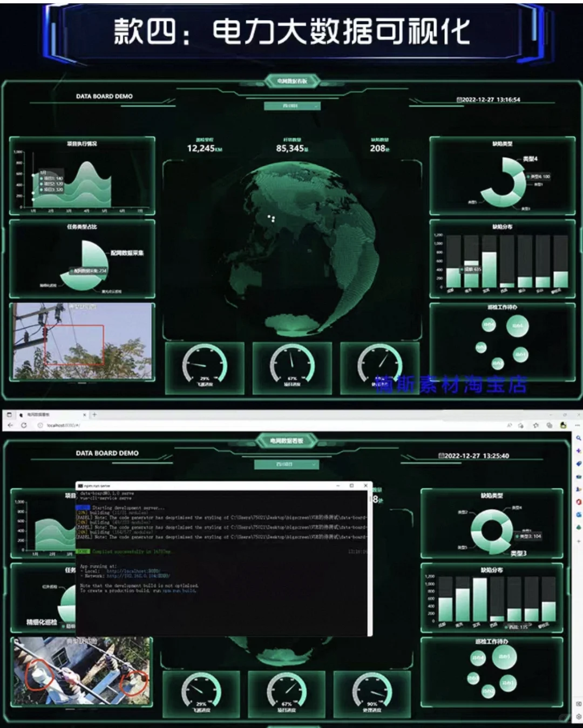Click the tallest bar in lower 缺陷分布 chart

pyautogui.click(x=480, y=599)
